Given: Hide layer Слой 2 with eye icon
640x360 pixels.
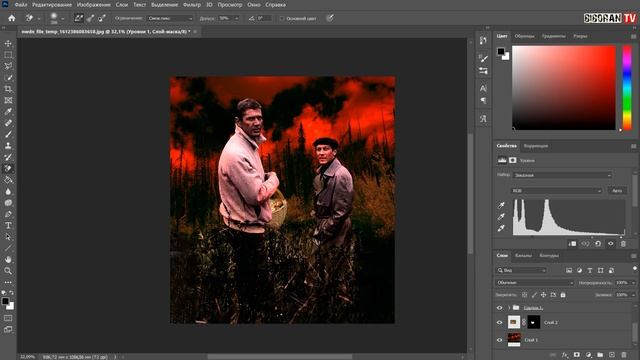Looking at the screenshot, I should click(500, 322).
